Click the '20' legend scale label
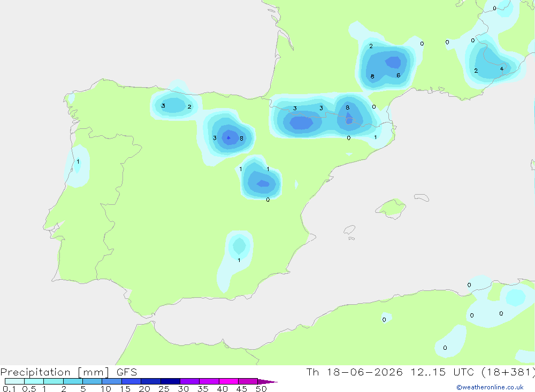This screenshot has height=392, width=535. pyautogui.click(x=144, y=389)
